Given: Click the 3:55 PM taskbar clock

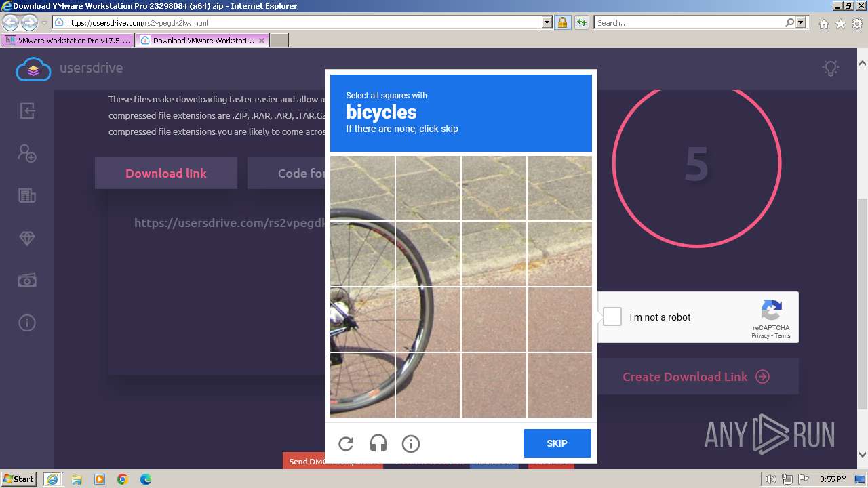Looking at the screenshot, I should click(833, 479).
